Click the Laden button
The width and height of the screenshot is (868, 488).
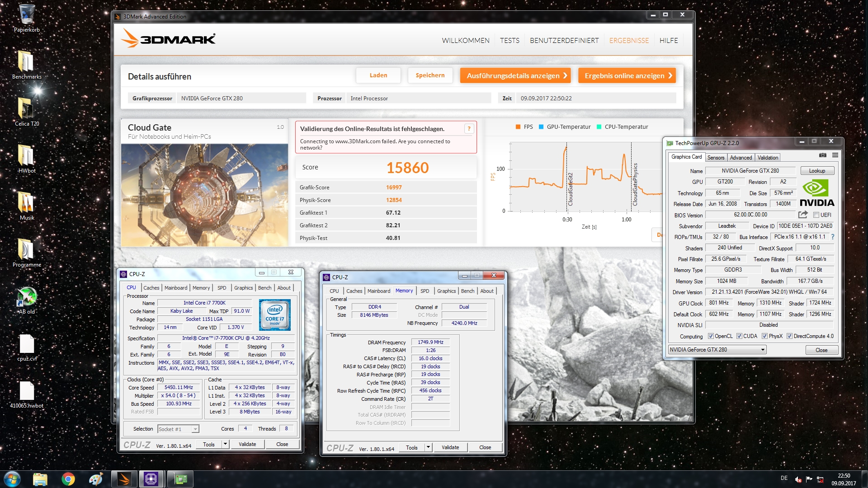pos(378,75)
